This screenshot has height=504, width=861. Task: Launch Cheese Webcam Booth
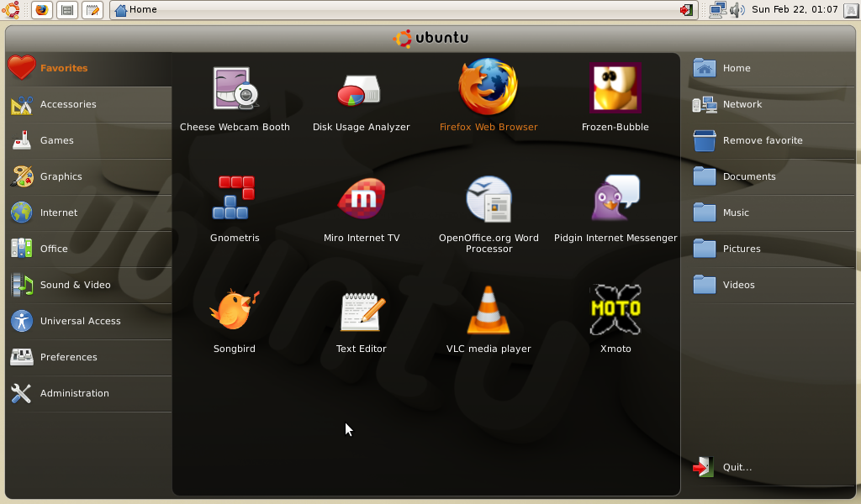(x=235, y=97)
